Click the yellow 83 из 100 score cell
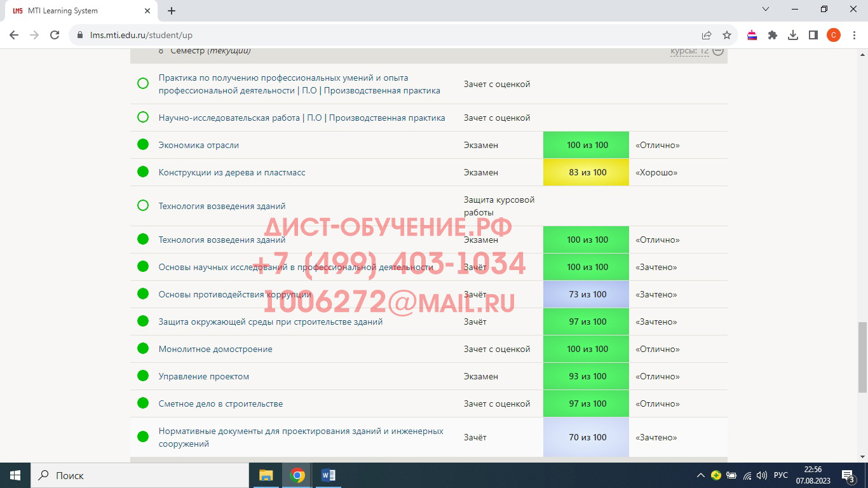This screenshot has height=488, width=868. click(586, 172)
